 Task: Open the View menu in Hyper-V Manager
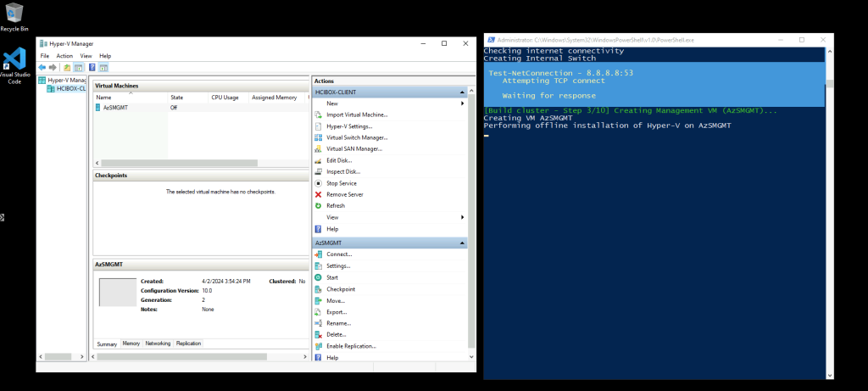click(86, 56)
